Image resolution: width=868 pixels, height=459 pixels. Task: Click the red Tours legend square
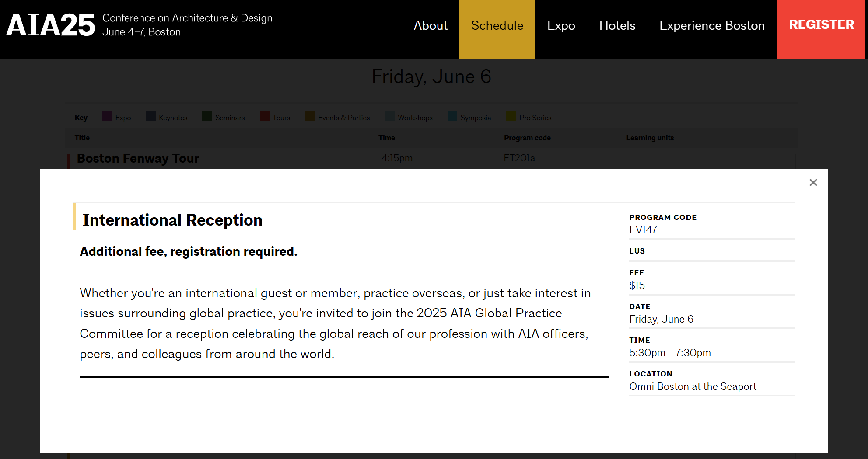pyautogui.click(x=265, y=116)
